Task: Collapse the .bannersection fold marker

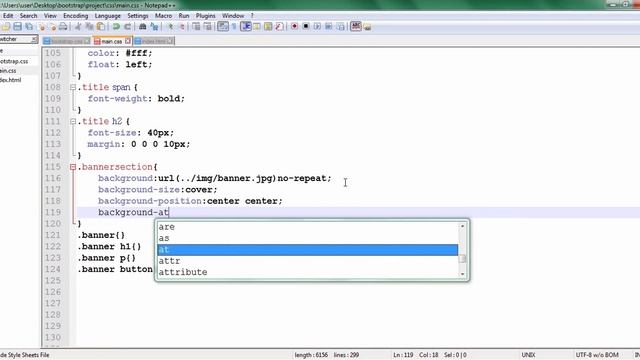Action: 73,167
